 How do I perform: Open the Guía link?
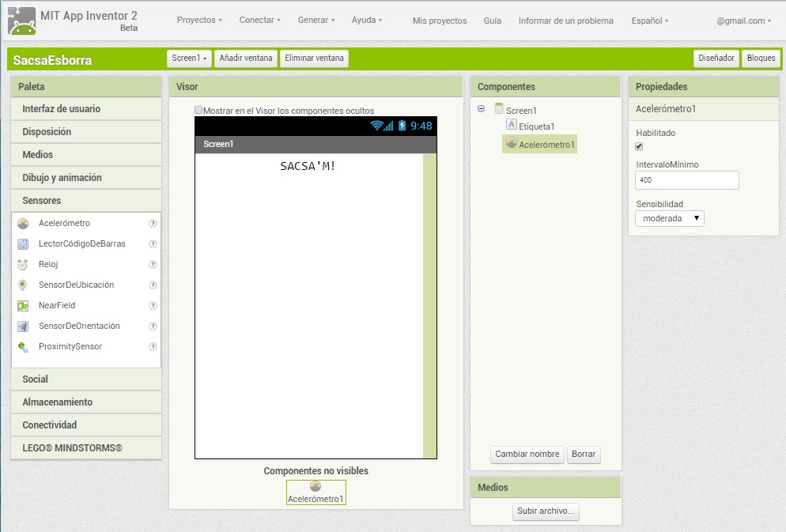[x=493, y=21]
